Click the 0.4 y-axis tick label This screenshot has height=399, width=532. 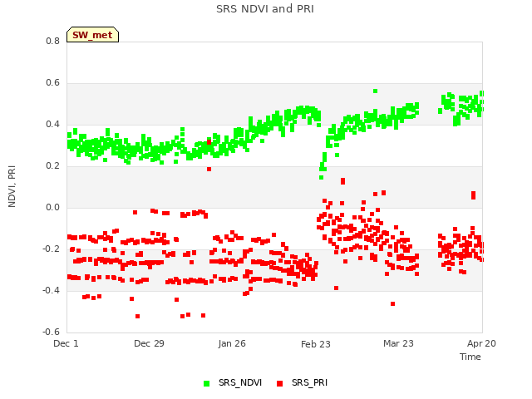click(x=52, y=124)
